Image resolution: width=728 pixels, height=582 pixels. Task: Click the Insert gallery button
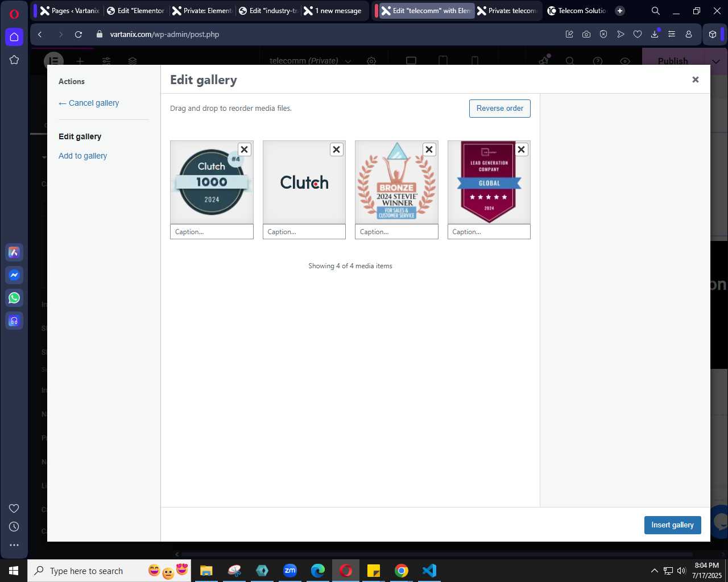click(x=672, y=525)
